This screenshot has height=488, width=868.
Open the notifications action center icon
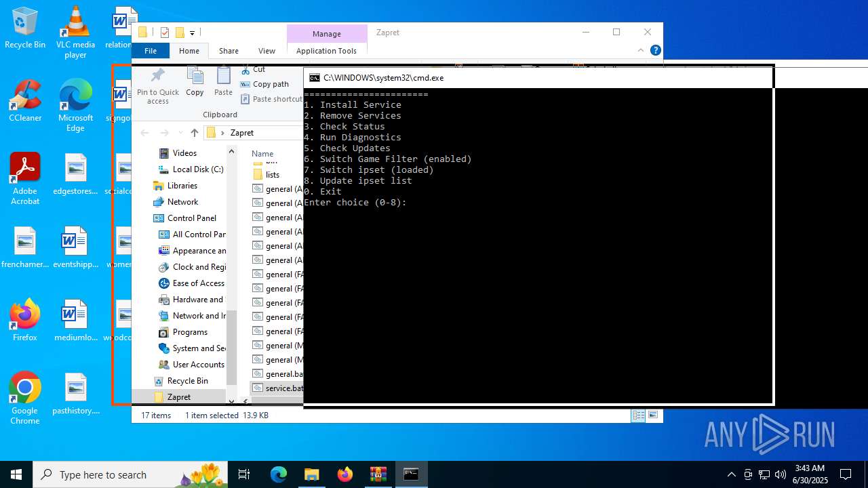coord(846,474)
